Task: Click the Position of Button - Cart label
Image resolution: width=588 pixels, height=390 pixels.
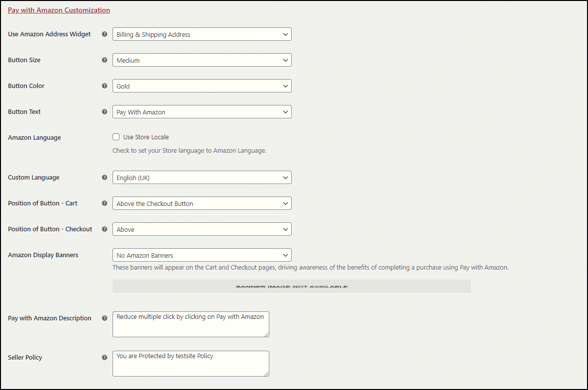Action: [x=42, y=203]
